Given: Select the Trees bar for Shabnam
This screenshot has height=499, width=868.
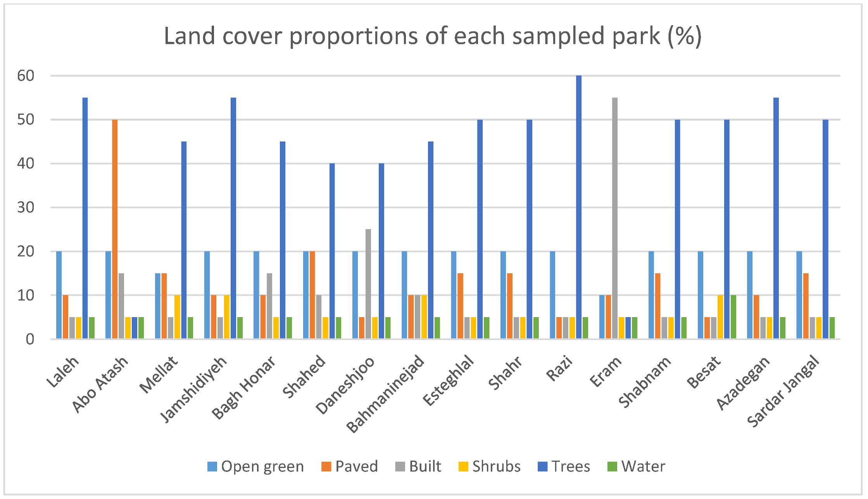Looking at the screenshot, I should pyautogui.click(x=677, y=229).
